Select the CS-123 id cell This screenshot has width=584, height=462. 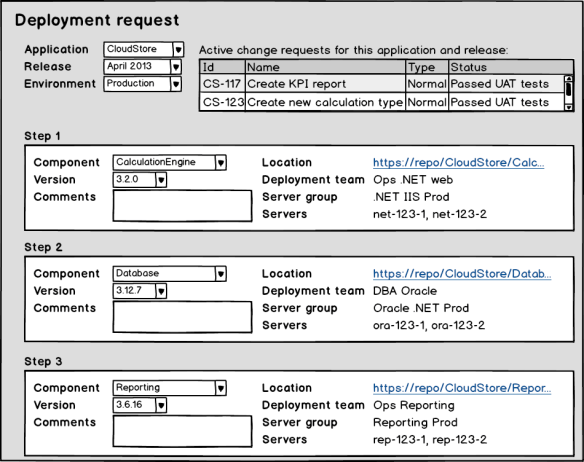point(222,102)
